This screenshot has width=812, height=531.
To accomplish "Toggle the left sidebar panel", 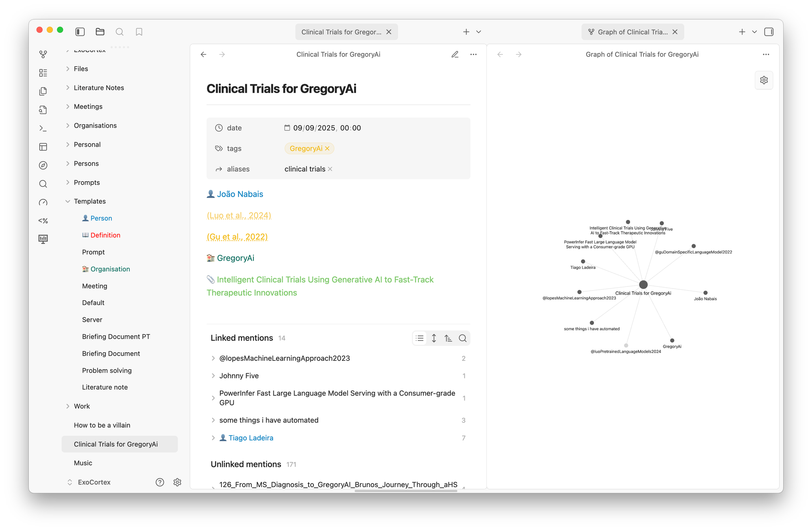I will coord(80,32).
